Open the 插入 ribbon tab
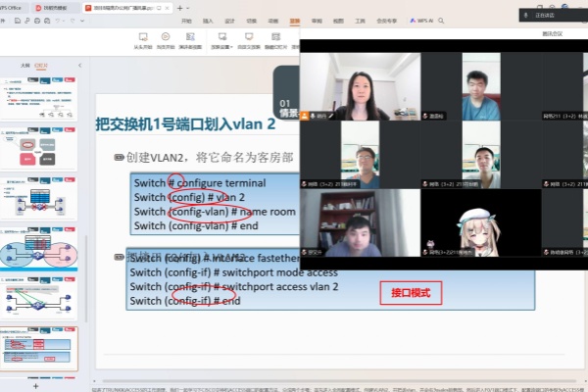 click(x=208, y=20)
